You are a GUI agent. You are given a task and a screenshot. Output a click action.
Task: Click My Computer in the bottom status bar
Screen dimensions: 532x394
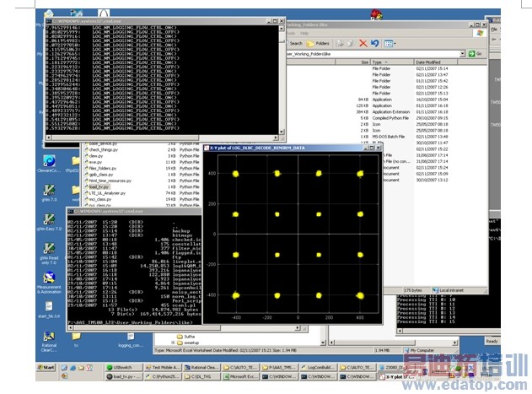[x=419, y=350]
